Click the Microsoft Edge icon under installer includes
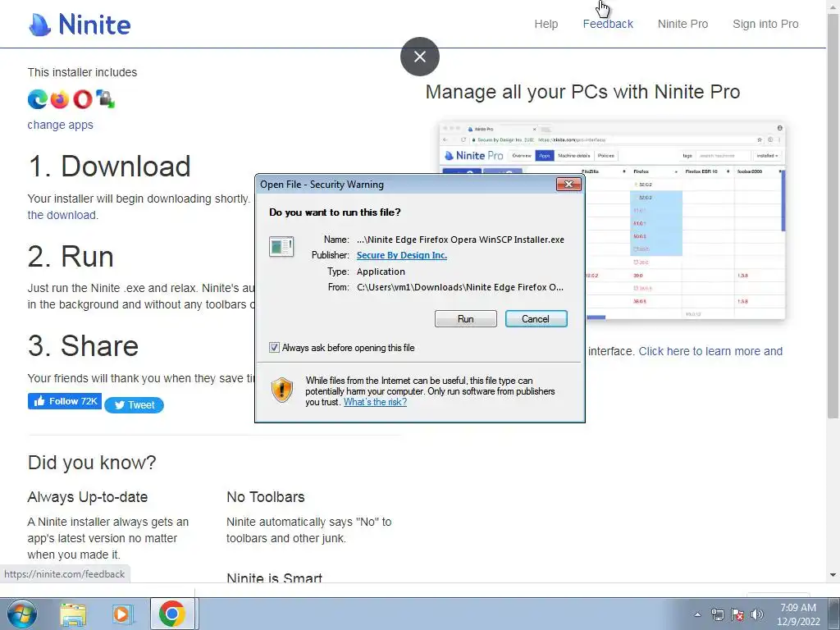 (x=38, y=99)
